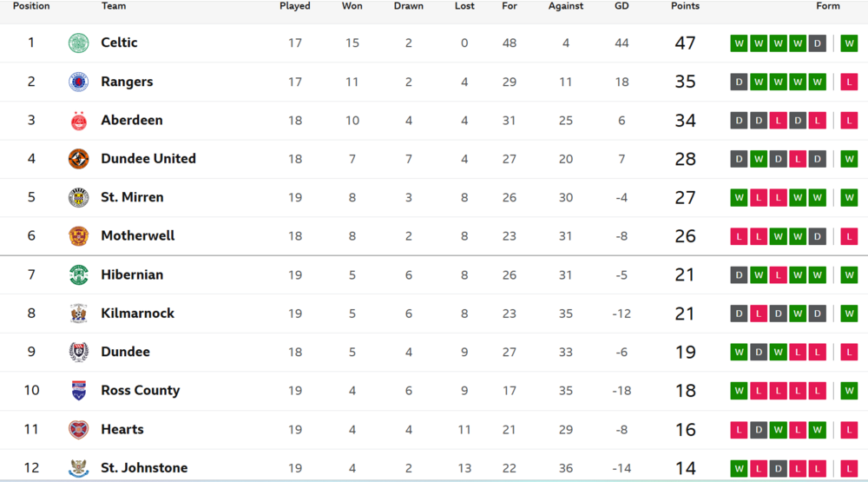This screenshot has width=868, height=482.
Task: Click Dundee United's latest W form badge
Action: pyautogui.click(x=849, y=159)
